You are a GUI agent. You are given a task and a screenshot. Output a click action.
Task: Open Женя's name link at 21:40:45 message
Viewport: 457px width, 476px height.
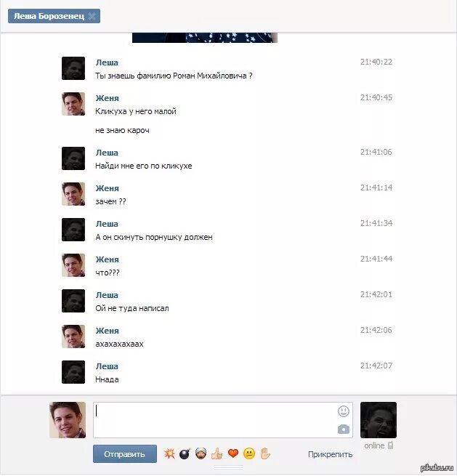point(107,98)
